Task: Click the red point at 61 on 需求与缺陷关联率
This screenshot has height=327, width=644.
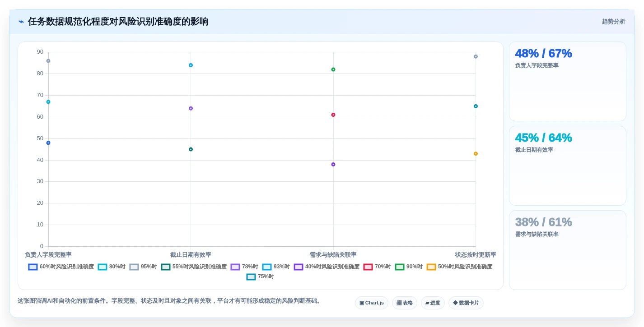Action: pos(333,115)
